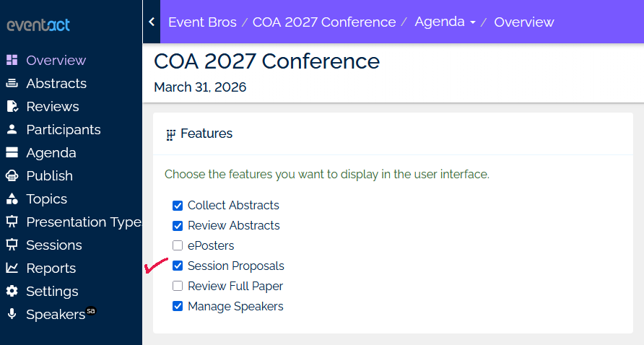Click the Topics shapes icon
The height and width of the screenshot is (345, 644).
coord(12,199)
